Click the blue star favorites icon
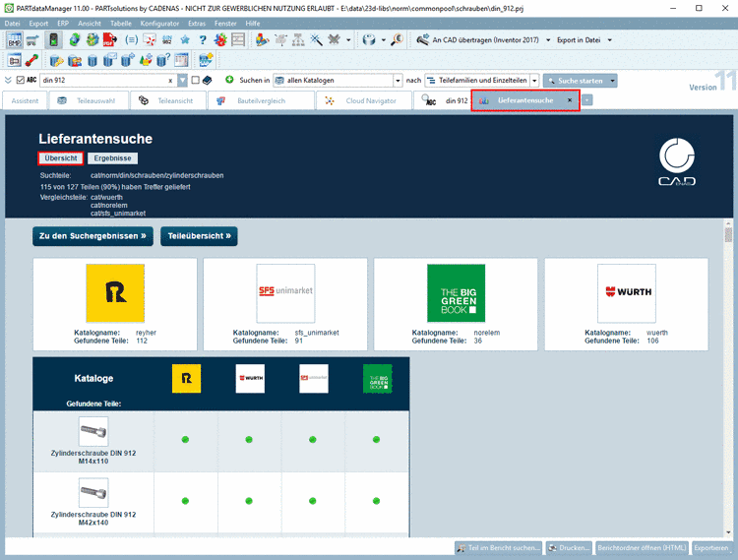Image resolution: width=738 pixels, height=560 pixels. pyautogui.click(x=185, y=40)
